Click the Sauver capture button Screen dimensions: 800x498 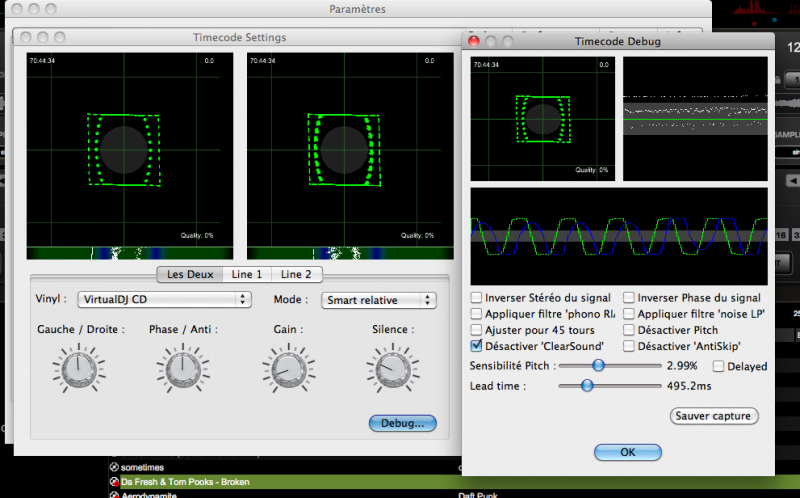(x=714, y=416)
